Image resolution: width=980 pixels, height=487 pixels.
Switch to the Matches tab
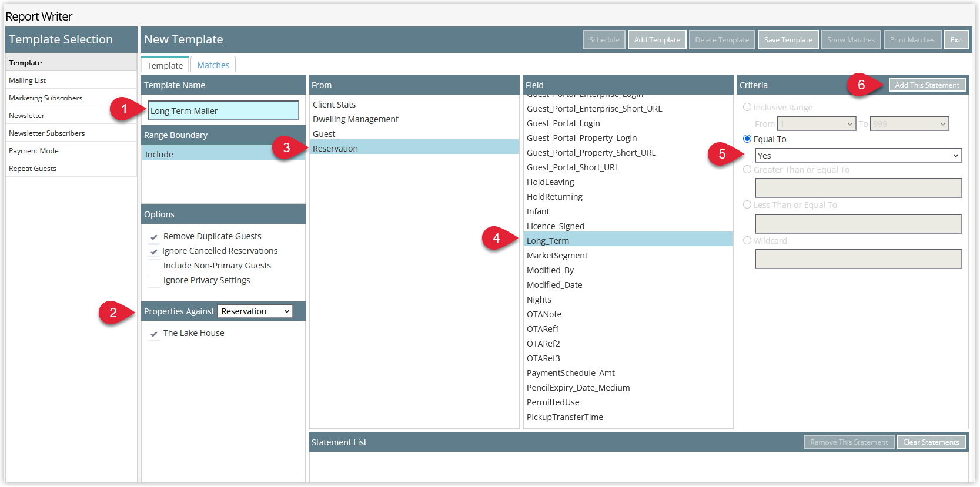(213, 65)
